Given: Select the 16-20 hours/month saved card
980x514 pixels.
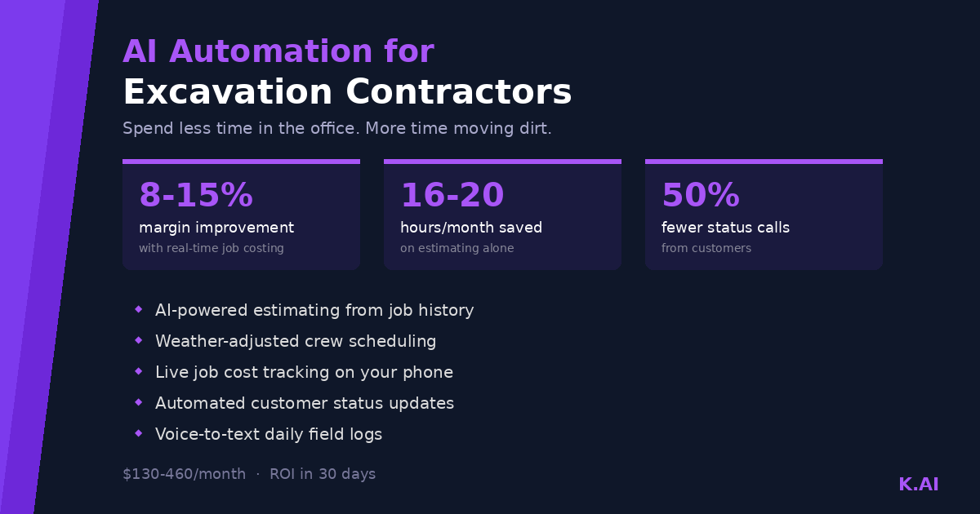Looking at the screenshot, I should click(x=502, y=215).
